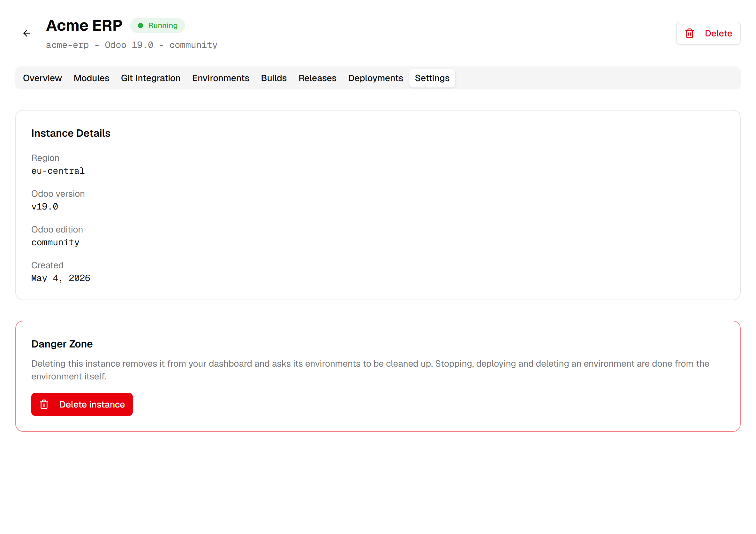Screen dimensions: 756x534
Task: Click the Delete button at top right
Action: tap(708, 33)
